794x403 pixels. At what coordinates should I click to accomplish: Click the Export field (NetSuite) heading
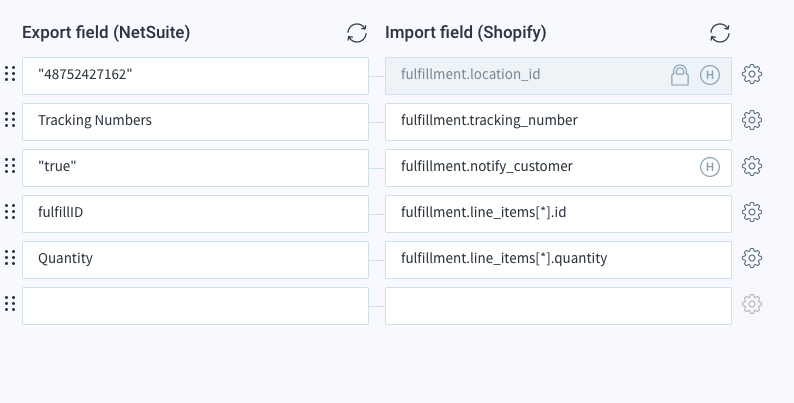tap(106, 32)
